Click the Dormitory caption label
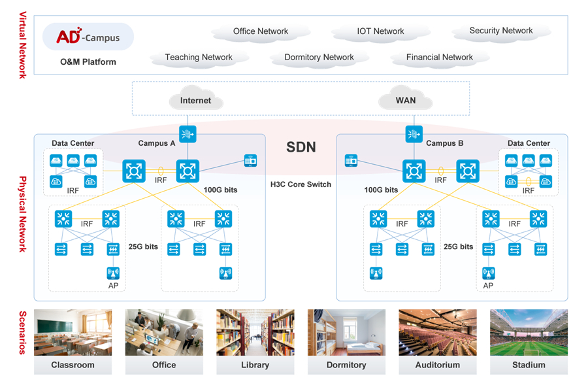The height and width of the screenshot is (391, 588). (x=346, y=365)
